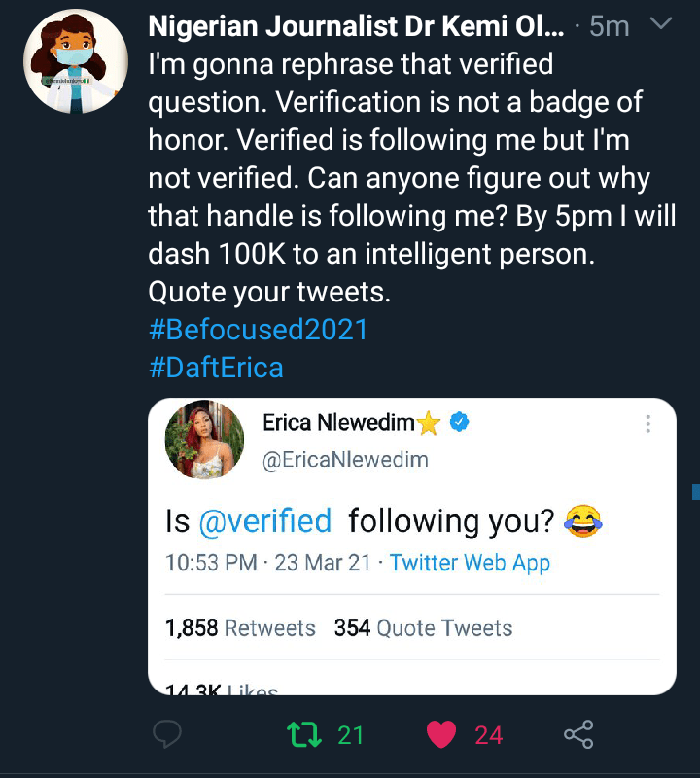The image size is (700, 778).
Task: Open the #Befocused2021 hashtag
Action: point(258,329)
